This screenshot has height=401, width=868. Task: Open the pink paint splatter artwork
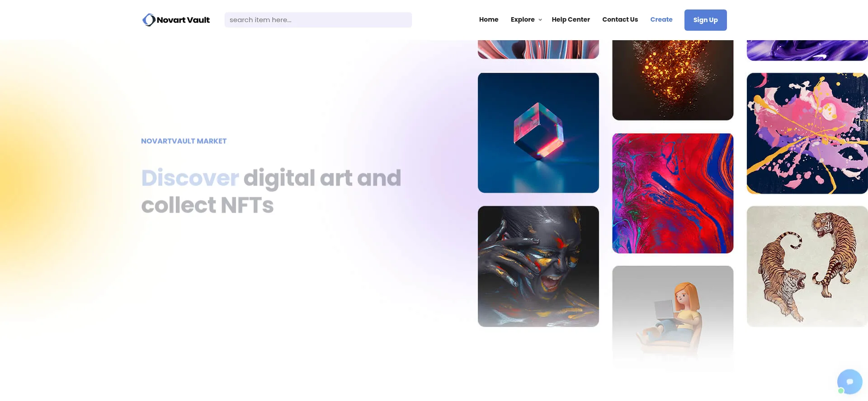[x=807, y=133]
